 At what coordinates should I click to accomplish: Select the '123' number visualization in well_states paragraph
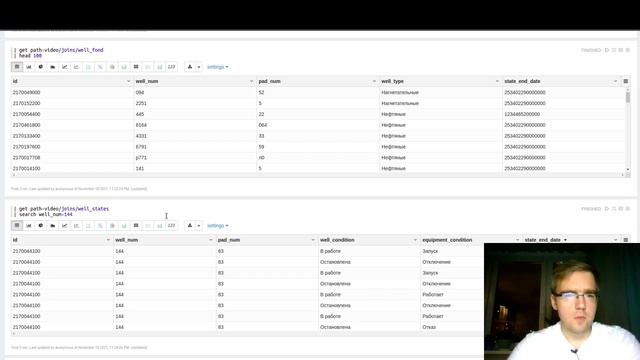[171, 225]
